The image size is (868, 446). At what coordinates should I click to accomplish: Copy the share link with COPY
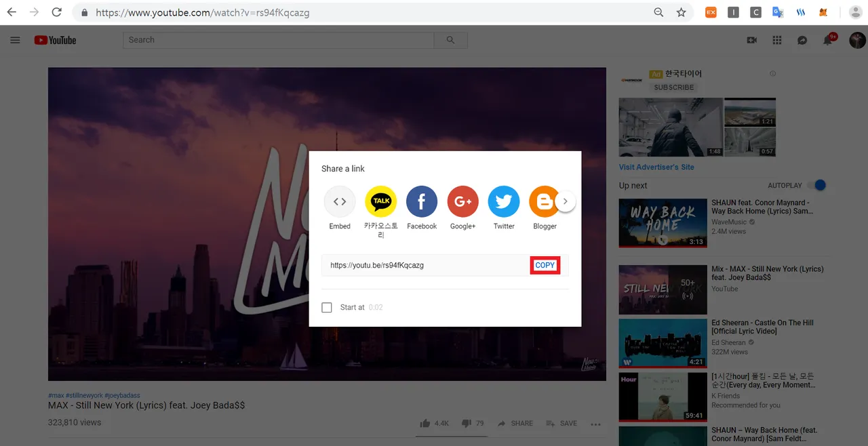tap(545, 265)
